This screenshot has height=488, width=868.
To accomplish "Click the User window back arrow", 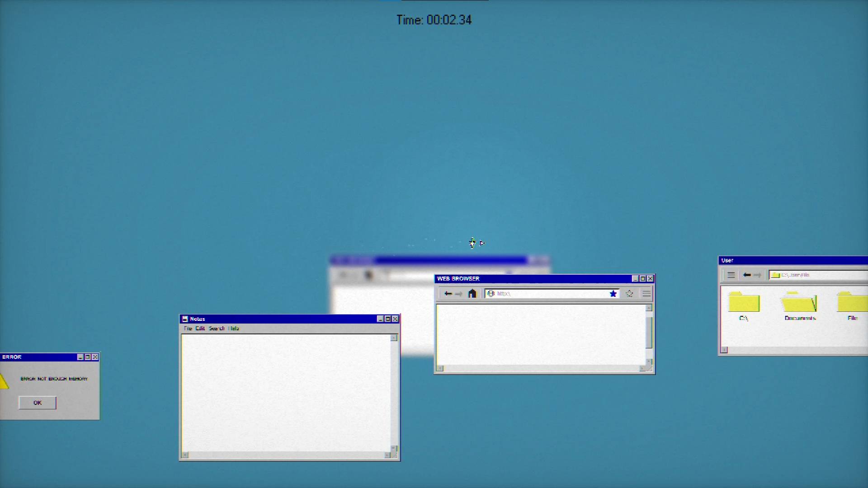I will point(747,275).
